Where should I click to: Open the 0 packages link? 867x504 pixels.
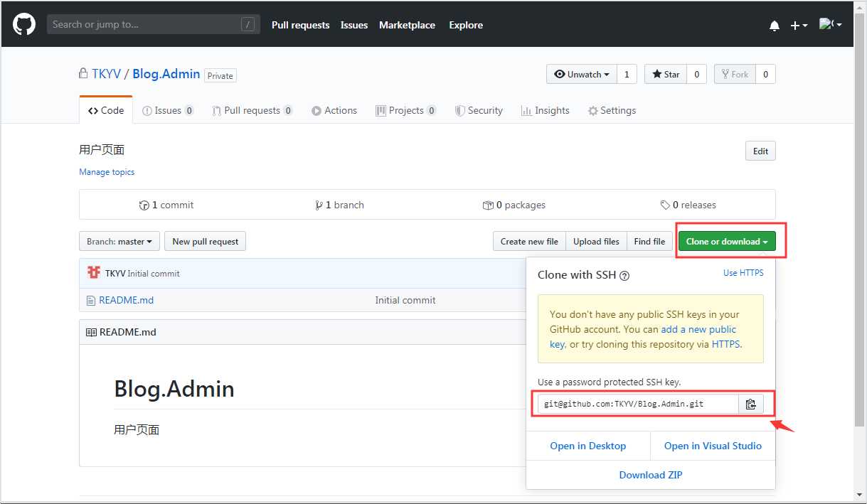coord(514,205)
